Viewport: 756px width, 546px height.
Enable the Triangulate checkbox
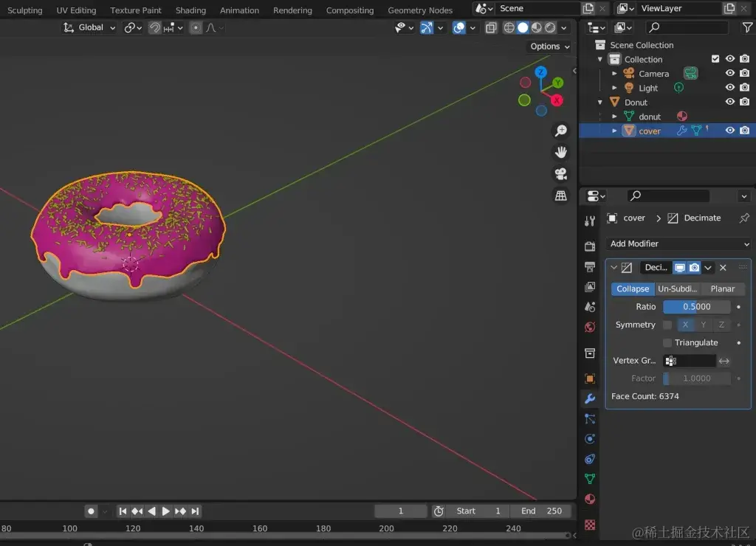pos(667,342)
